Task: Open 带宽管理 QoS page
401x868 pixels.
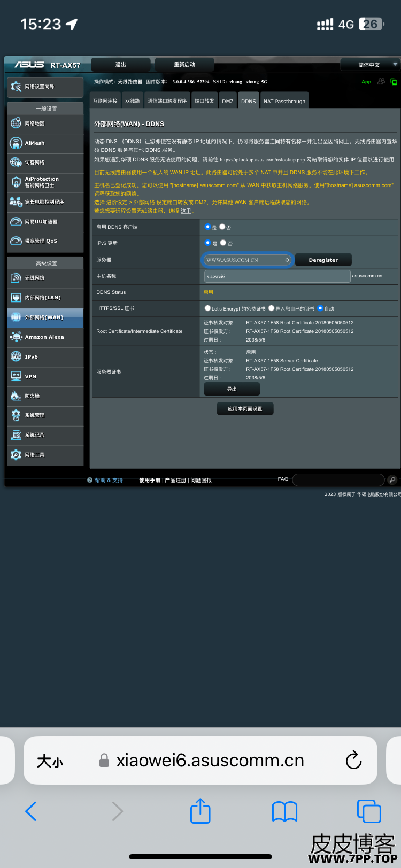Action: coord(45,241)
